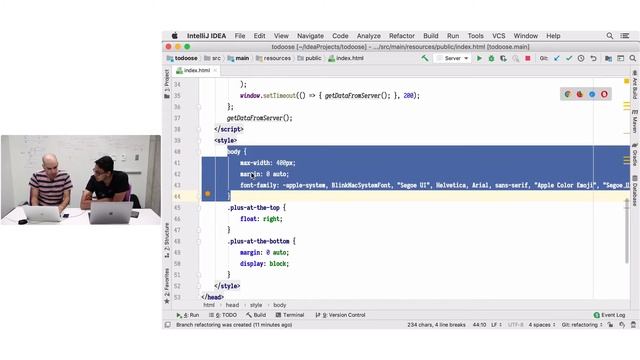Screen dimensions: 640x360
Task: Open the Gradle side panel
Action: tap(635, 154)
